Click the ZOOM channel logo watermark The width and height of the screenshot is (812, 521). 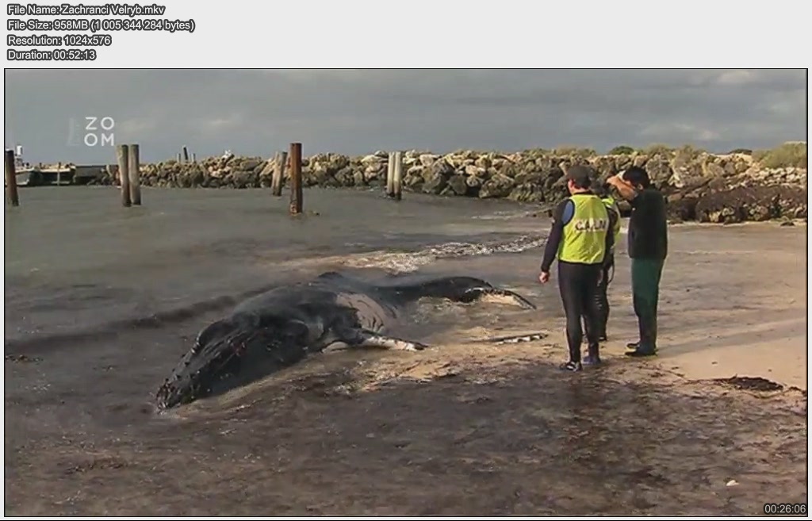pyautogui.click(x=92, y=131)
